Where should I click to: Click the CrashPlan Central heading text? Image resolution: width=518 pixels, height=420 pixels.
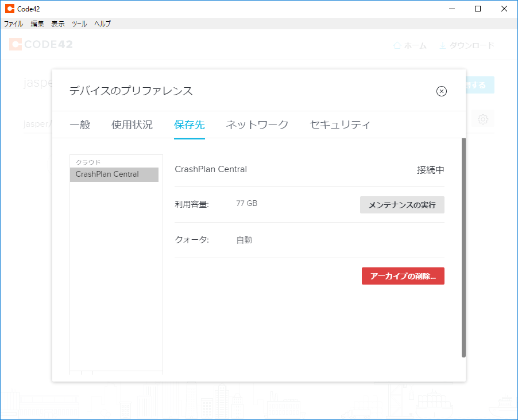pyautogui.click(x=211, y=169)
